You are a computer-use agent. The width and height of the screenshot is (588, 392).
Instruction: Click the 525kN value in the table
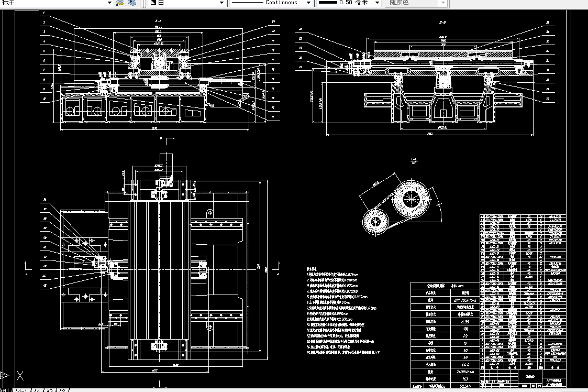(465, 386)
